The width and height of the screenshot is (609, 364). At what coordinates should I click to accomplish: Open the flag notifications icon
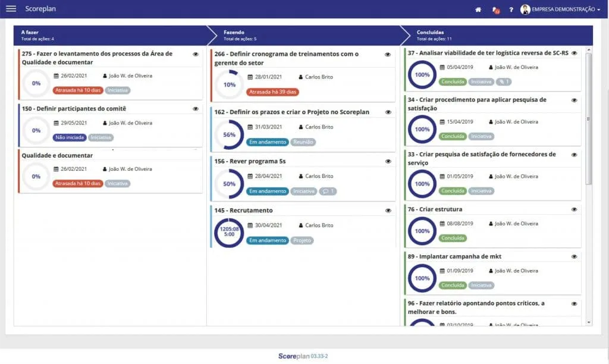pyautogui.click(x=495, y=10)
